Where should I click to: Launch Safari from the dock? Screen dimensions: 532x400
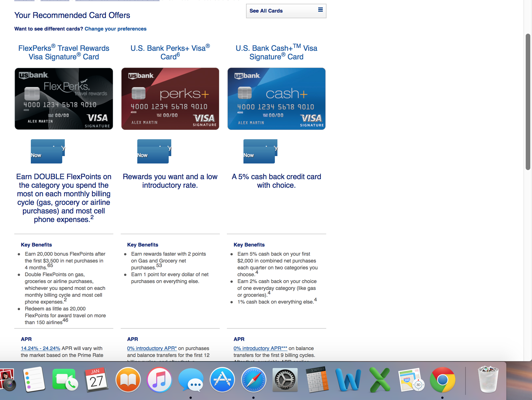[253, 380]
